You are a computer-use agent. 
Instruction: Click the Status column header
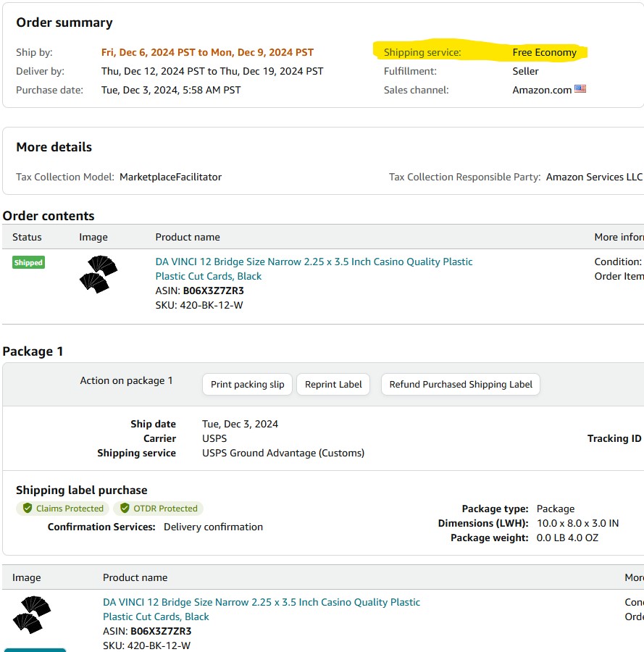pyautogui.click(x=27, y=237)
